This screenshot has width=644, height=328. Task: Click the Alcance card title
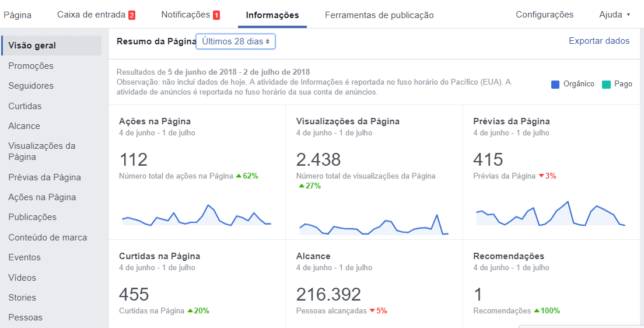tap(313, 256)
